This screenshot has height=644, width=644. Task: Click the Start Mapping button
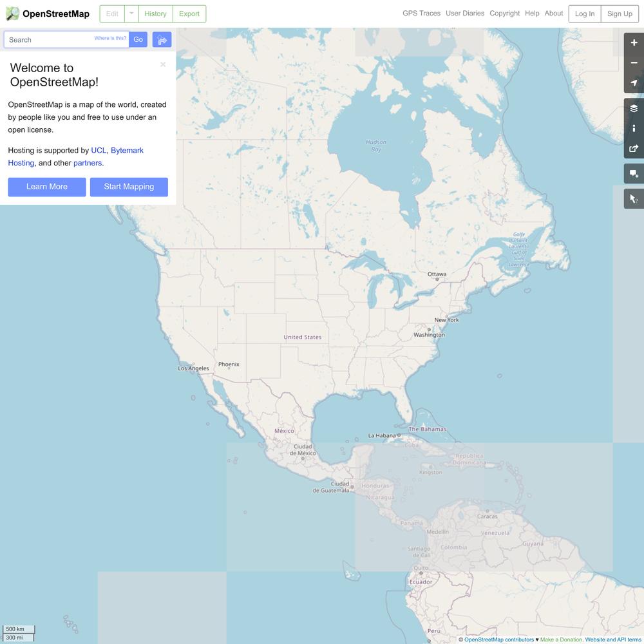pyautogui.click(x=129, y=187)
